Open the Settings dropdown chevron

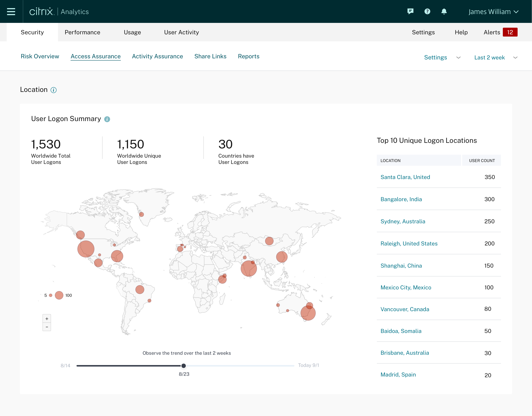[458, 58]
